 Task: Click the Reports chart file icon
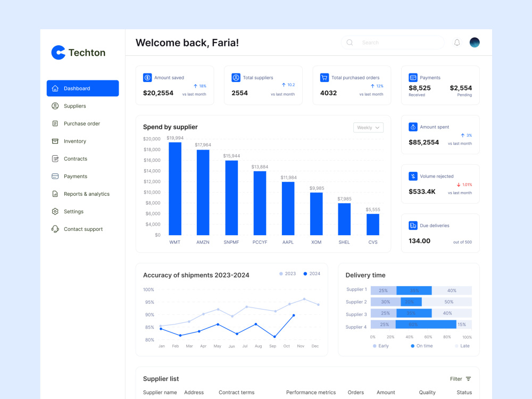(55, 194)
